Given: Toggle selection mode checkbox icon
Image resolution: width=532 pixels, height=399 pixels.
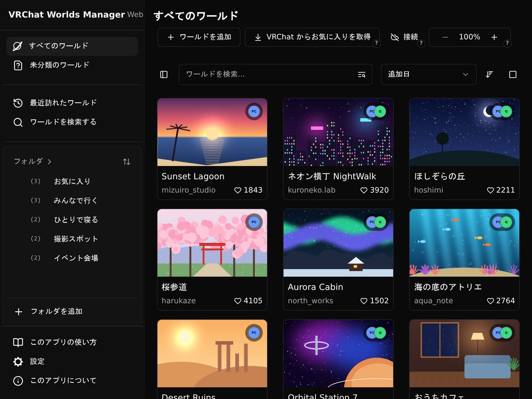Looking at the screenshot, I should pos(513,74).
